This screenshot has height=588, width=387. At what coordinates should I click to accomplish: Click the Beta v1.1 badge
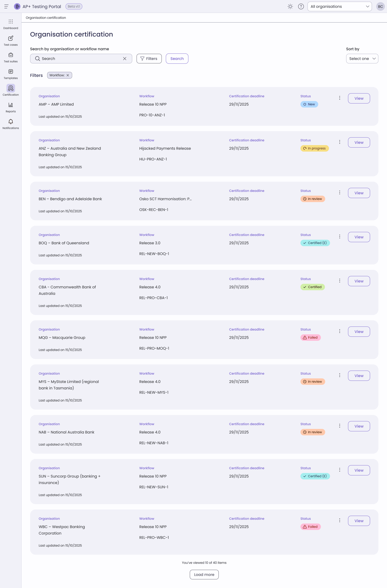pyautogui.click(x=74, y=6)
